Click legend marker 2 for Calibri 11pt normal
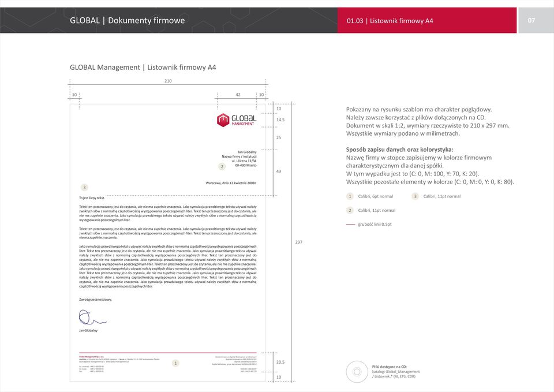554x392 pixels. 350,210
